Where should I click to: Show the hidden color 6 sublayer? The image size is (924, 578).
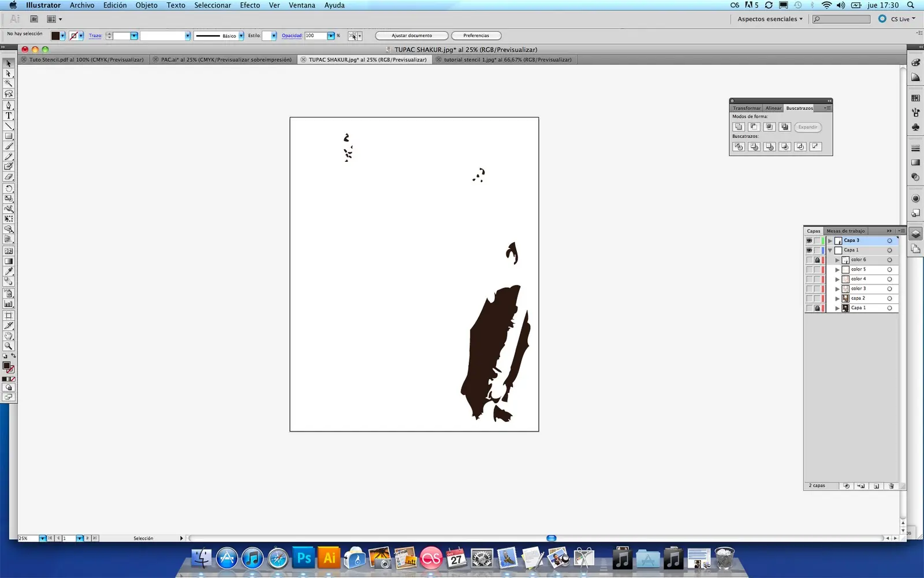(x=809, y=260)
